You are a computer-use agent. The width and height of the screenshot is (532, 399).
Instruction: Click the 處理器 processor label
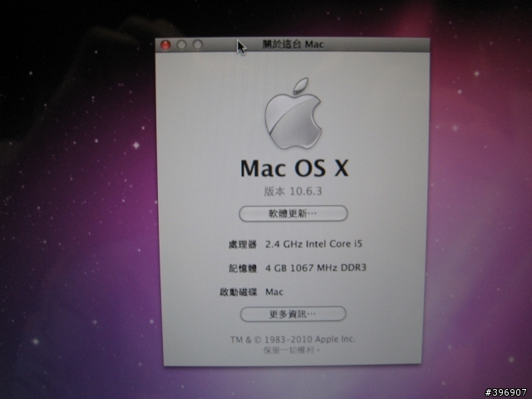242,244
